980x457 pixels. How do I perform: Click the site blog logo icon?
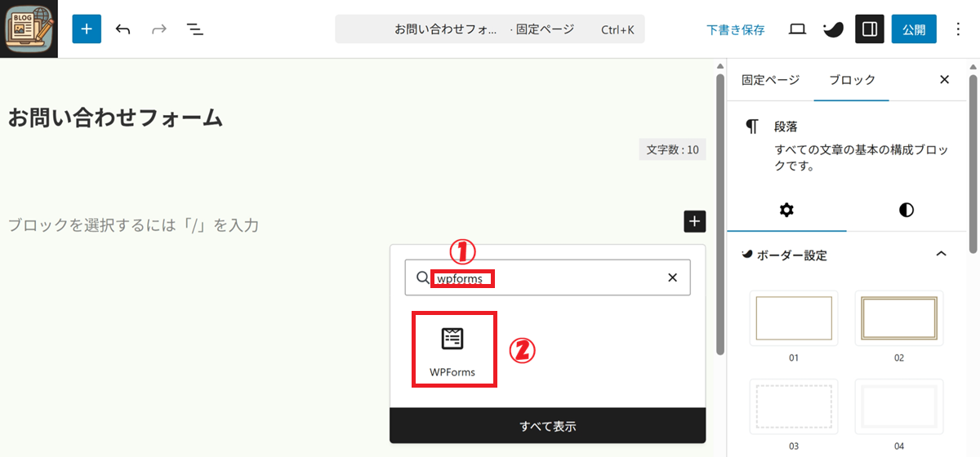tap(29, 29)
